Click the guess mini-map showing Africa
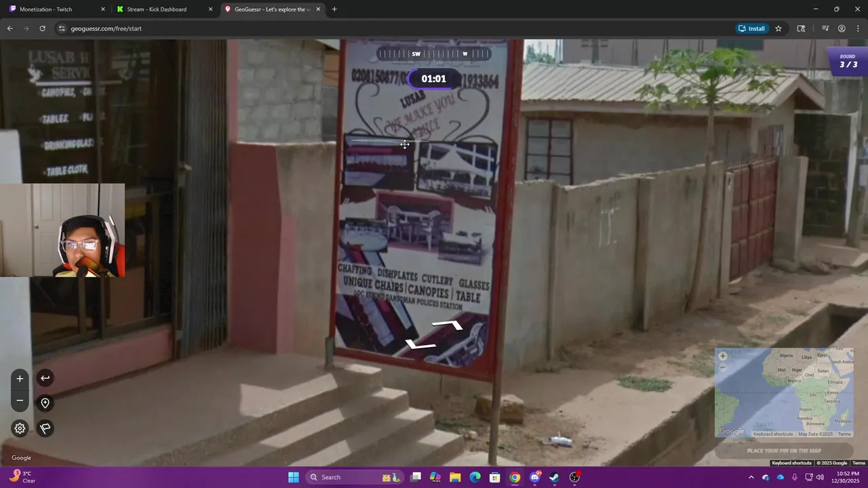Screen dimensions: 868x488 point(784,392)
